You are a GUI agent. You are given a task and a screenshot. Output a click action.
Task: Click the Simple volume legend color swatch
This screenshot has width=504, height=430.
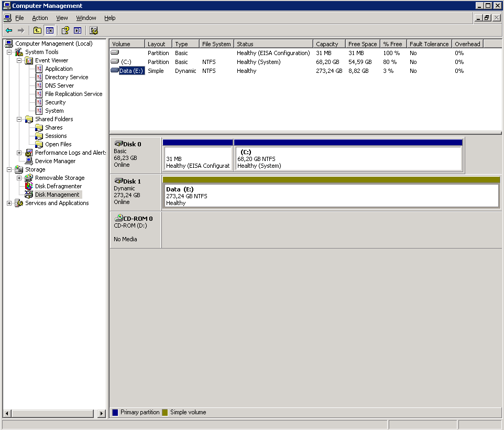tap(165, 412)
